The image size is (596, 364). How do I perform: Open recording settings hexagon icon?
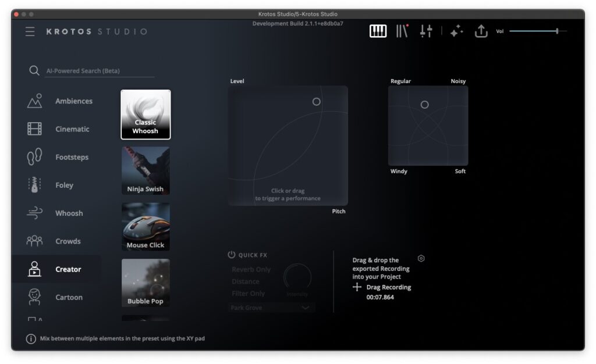pyautogui.click(x=421, y=259)
